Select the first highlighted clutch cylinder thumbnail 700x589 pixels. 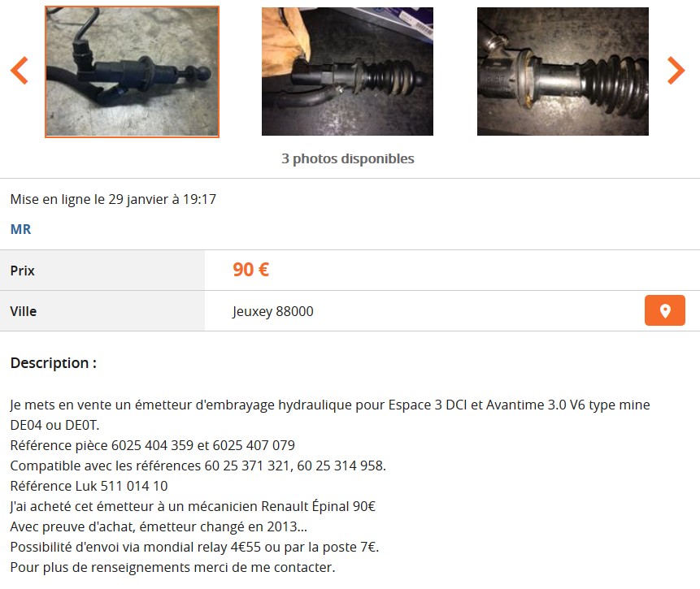click(x=133, y=71)
